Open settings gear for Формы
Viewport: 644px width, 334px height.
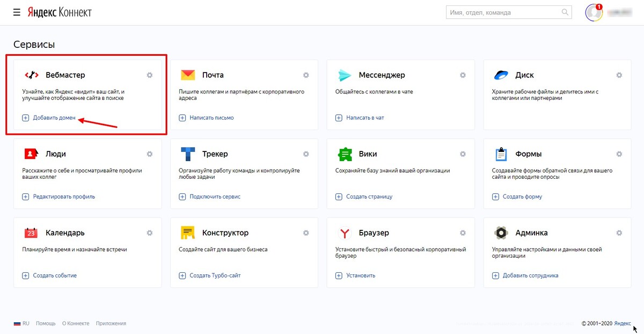pyautogui.click(x=619, y=154)
